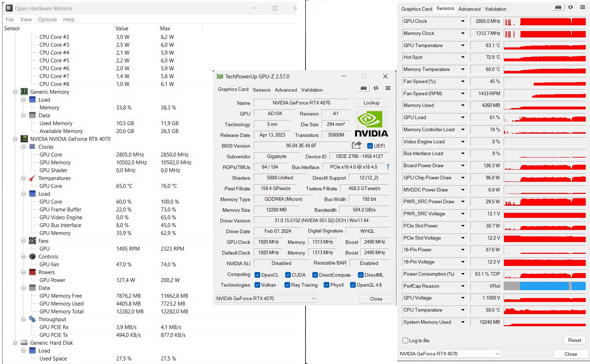Click the Powers icon in the tree
The height and width of the screenshot is (364, 590).
(x=32, y=272)
